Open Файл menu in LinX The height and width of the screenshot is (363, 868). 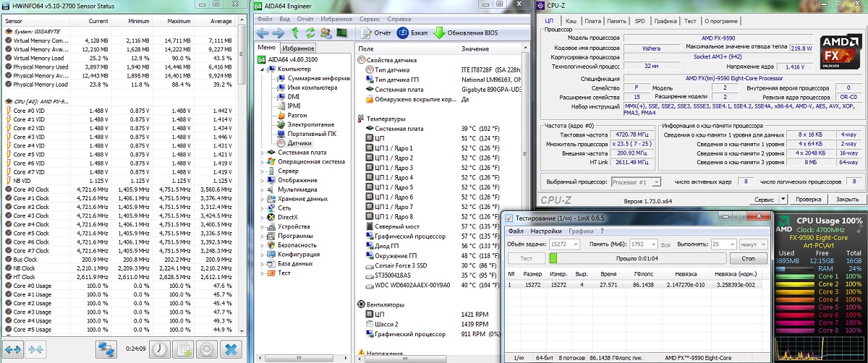[515, 231]
